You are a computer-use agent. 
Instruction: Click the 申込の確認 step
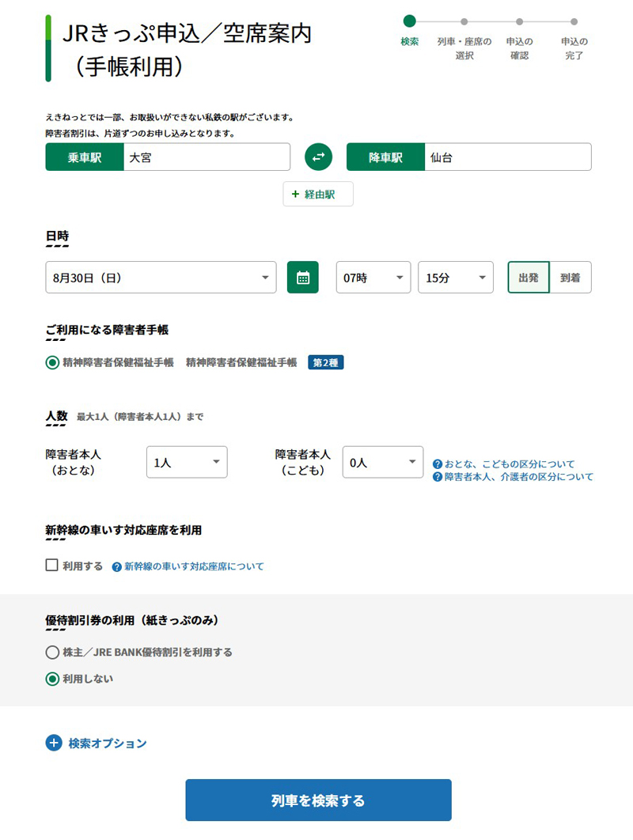[519, 48]
